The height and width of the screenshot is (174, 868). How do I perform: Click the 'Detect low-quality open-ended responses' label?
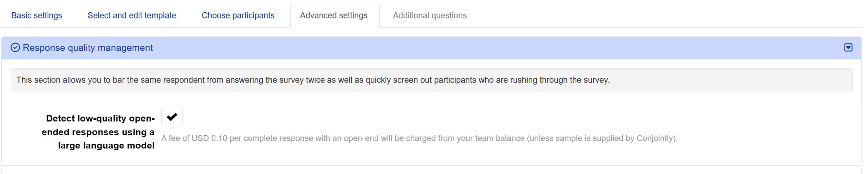click(x=98, y=132)
